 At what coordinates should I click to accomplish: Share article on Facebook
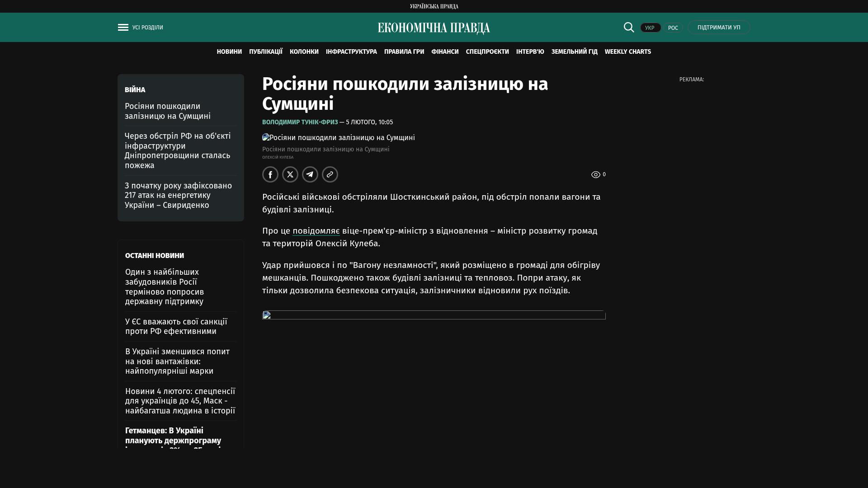pyautogui.click(x=270, y=174)
